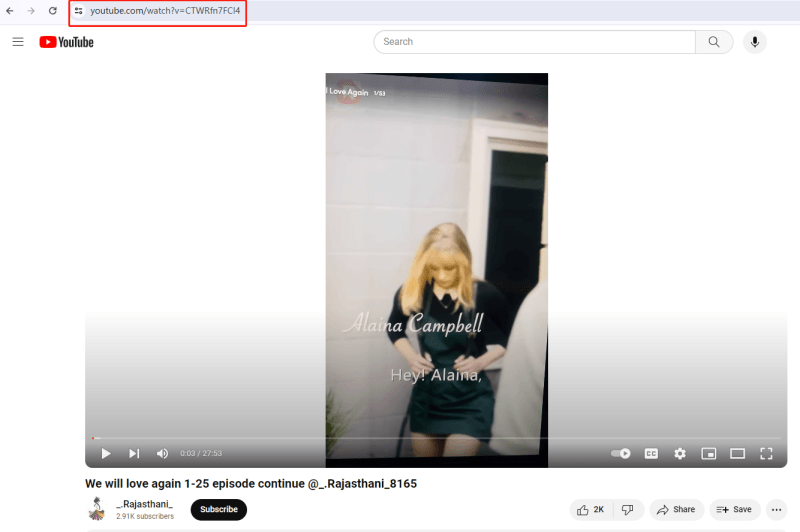Focus the YouTube Search field
The height and width of the screenshot is (532, 800).
[534, 42]
